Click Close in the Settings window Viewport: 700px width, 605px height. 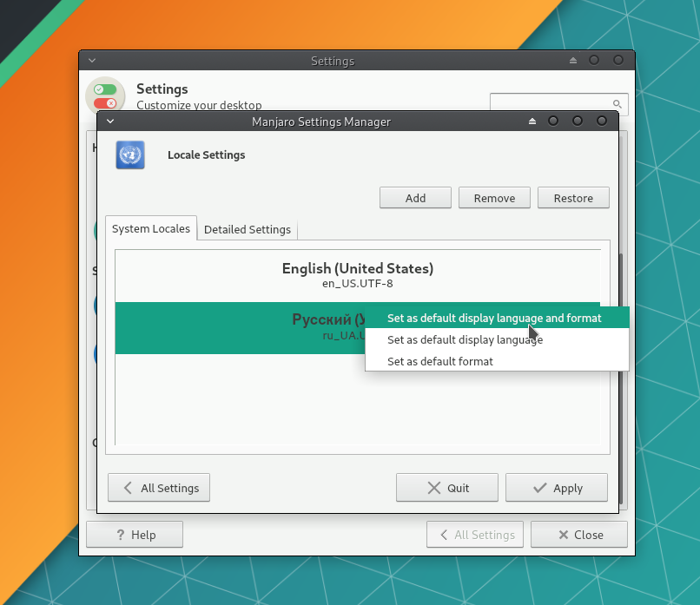(579, 535)
